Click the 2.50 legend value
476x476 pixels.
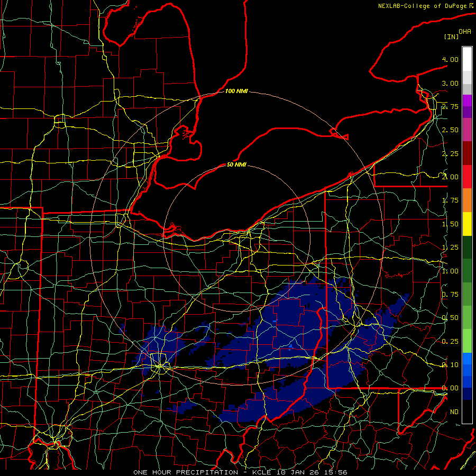450,130
